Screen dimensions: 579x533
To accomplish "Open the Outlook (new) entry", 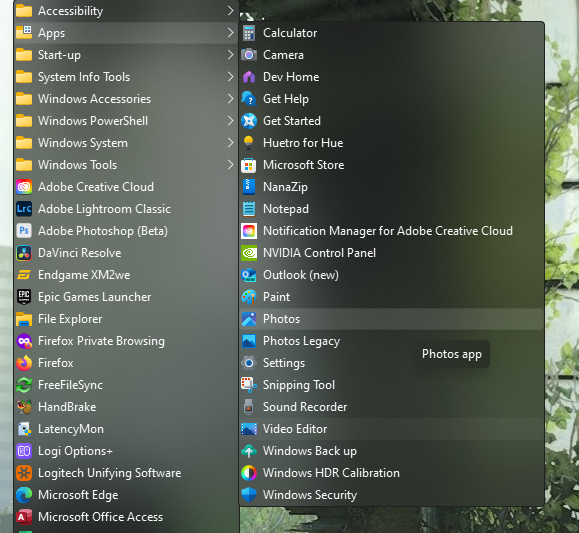I will click(x=391, y=275).
